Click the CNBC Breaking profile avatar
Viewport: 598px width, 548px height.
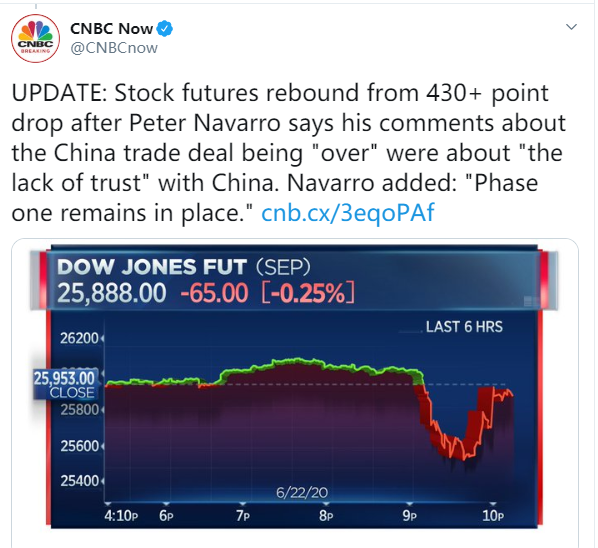(x=35, y=39)
